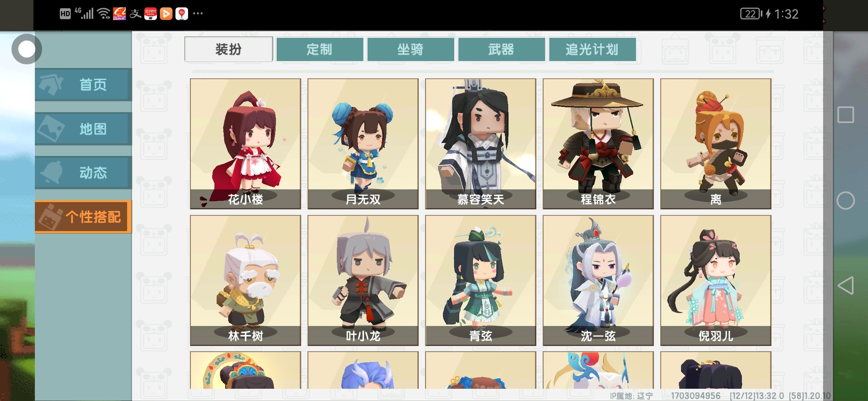The height and width of the screenshot is (401, 868).
Task: Select the 月无双 character skin
Action: (363, 144)
